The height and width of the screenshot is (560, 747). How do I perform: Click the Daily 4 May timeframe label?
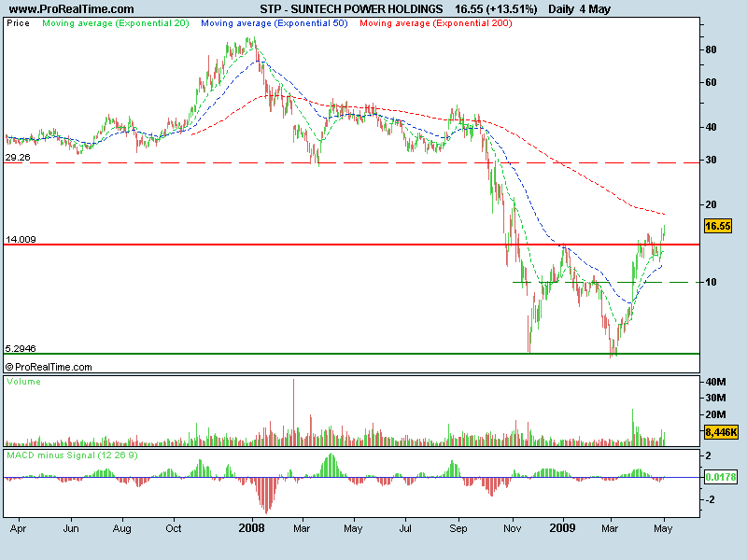point(579,9)
